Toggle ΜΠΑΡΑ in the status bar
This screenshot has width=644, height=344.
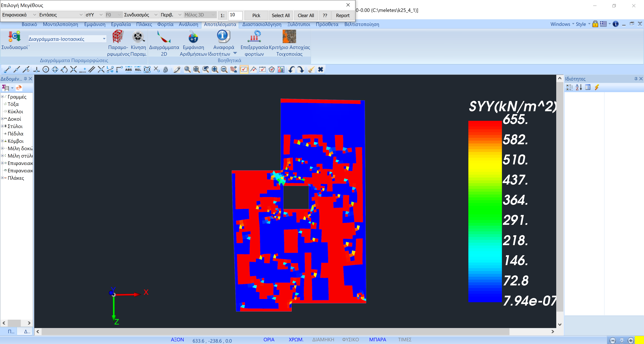pyautogui.click(x=377, y=339)
